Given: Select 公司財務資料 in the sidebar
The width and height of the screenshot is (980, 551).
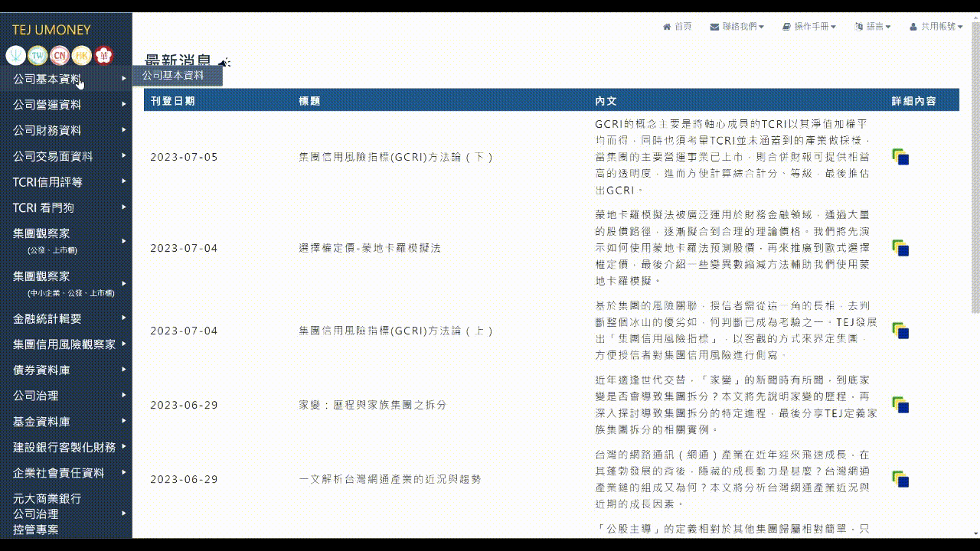Looking at the screenshot, I should coord(46,130).
